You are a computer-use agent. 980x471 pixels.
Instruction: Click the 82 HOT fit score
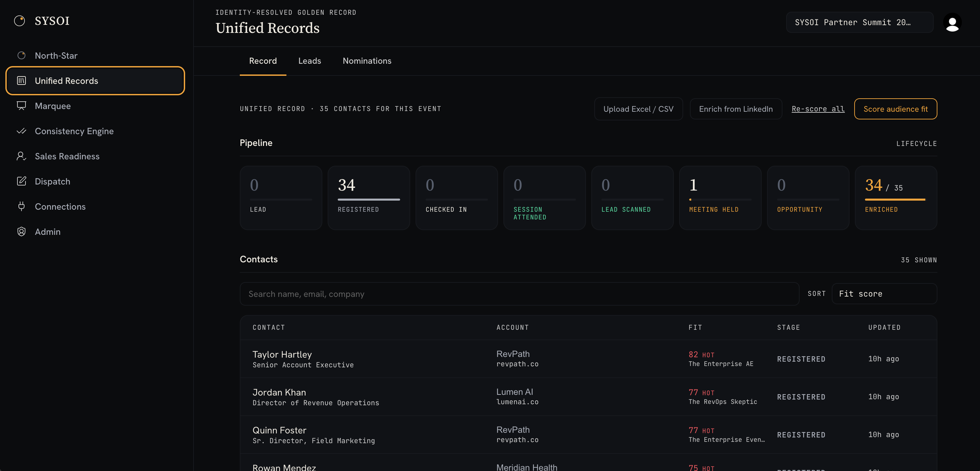[x=701, y=354]
